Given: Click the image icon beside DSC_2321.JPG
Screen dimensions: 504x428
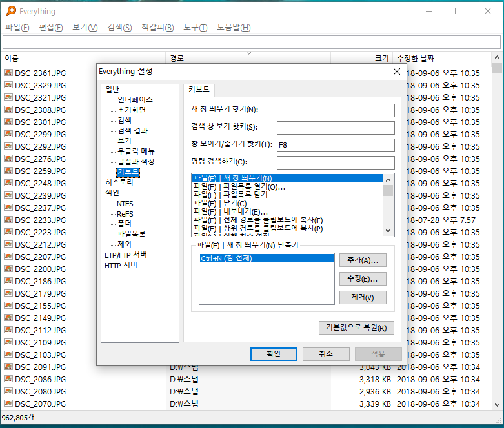Looking at the screenshot, I should (x=8, y=97).
